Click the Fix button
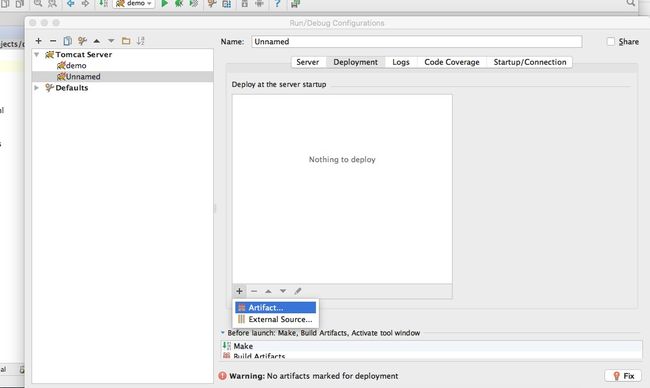 (623, 376)
